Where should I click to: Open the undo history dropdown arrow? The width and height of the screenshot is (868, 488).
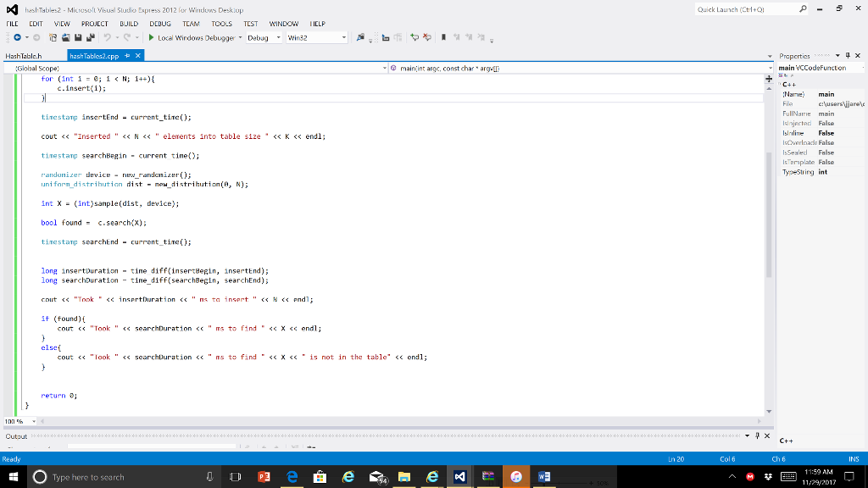pyautogui.click(x=117, y=38)
